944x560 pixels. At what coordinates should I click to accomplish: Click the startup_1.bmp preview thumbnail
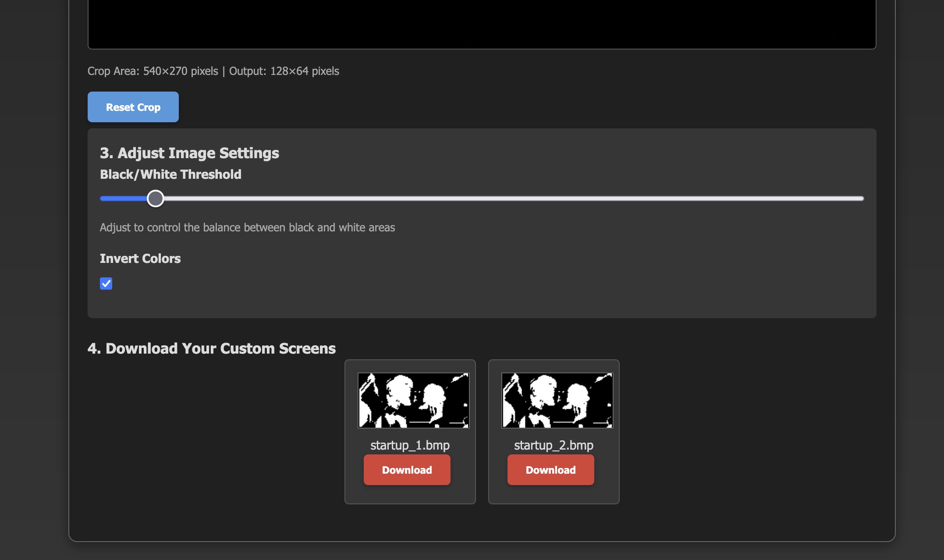pos(413,400)
